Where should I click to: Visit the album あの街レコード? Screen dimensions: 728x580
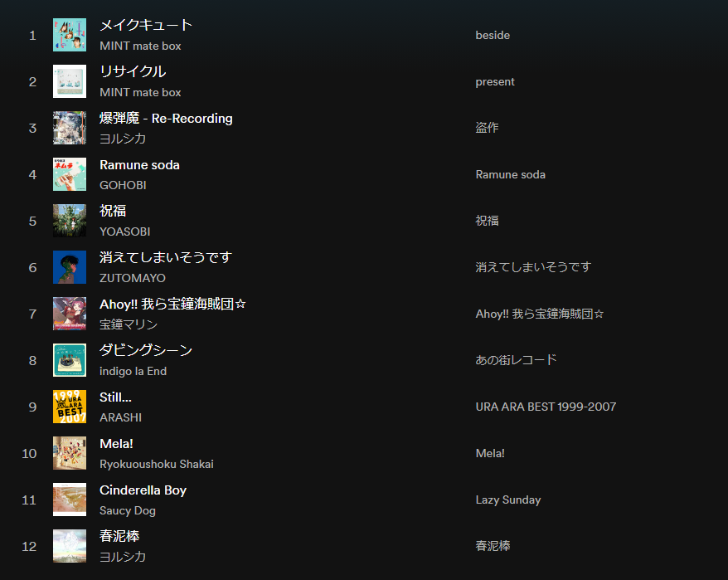tap(516, 360)
